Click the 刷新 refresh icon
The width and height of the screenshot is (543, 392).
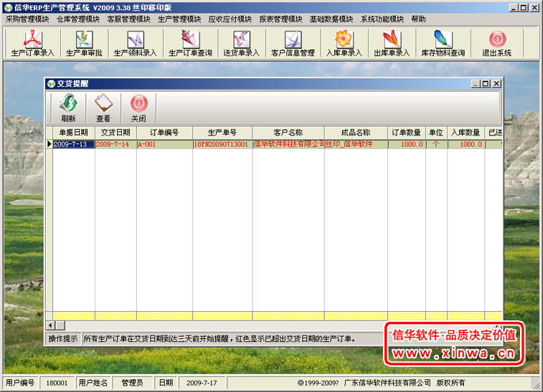point(68,107)
